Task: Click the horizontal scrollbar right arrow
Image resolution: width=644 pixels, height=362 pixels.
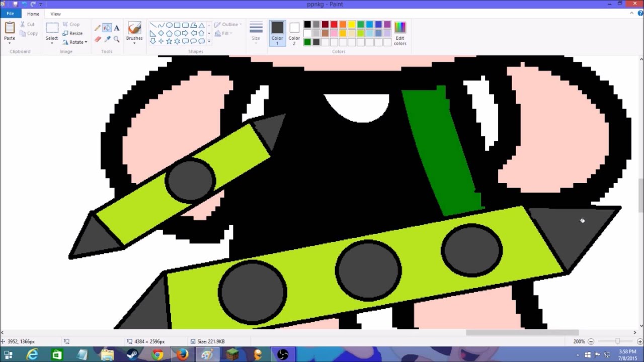Action: pyautogui.click(x=635, y=332)
